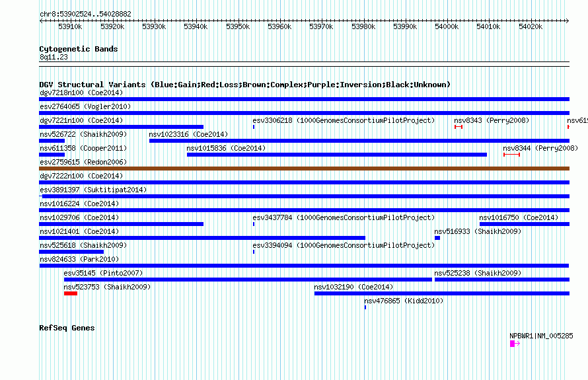Click the nsv1029706 (Coe2014) label
The image size is (588, 380).
pyautogui.click(x=79, y=217)
